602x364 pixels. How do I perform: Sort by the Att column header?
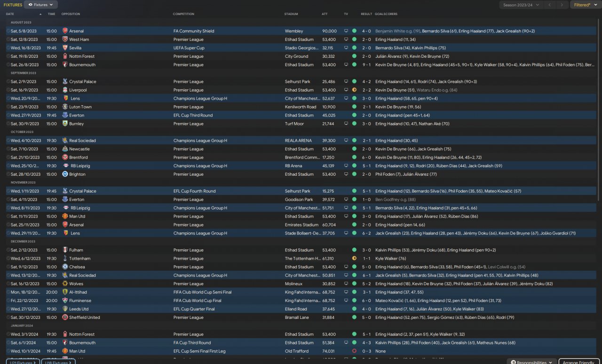[x=325, y=14]
